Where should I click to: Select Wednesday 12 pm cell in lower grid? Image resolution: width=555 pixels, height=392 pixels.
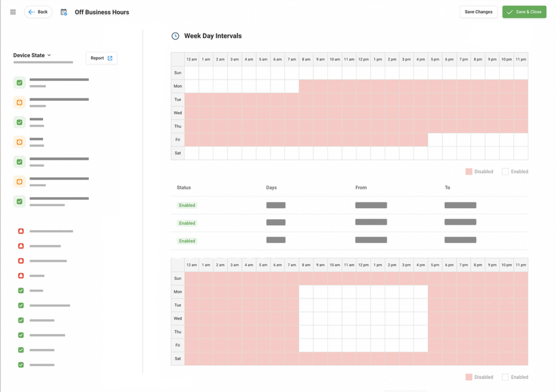(364, 319)
